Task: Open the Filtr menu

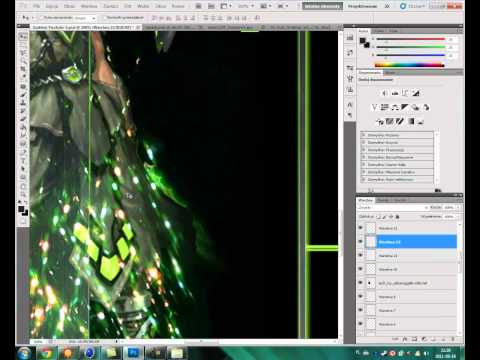Action: tap(127, 6)
